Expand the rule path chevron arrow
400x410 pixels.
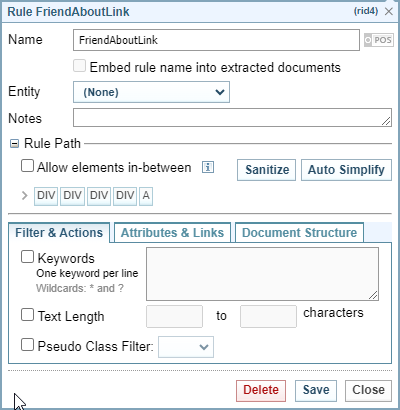pyautogui.click(x=24, y=195)
